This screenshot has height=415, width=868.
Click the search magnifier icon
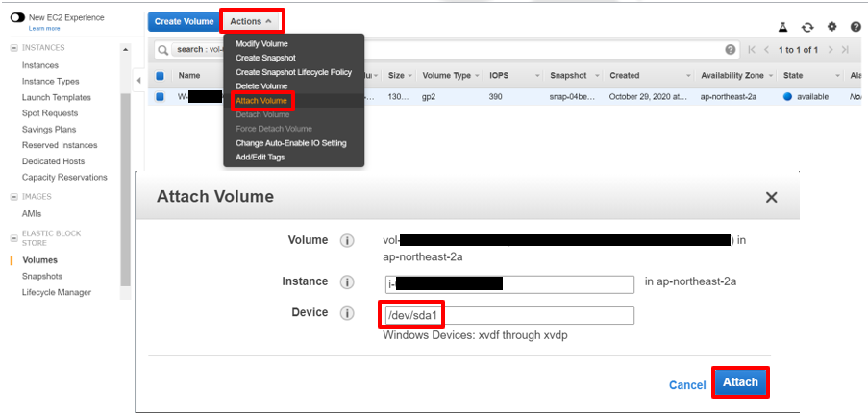pyautogui.click(x=162, y=50)
